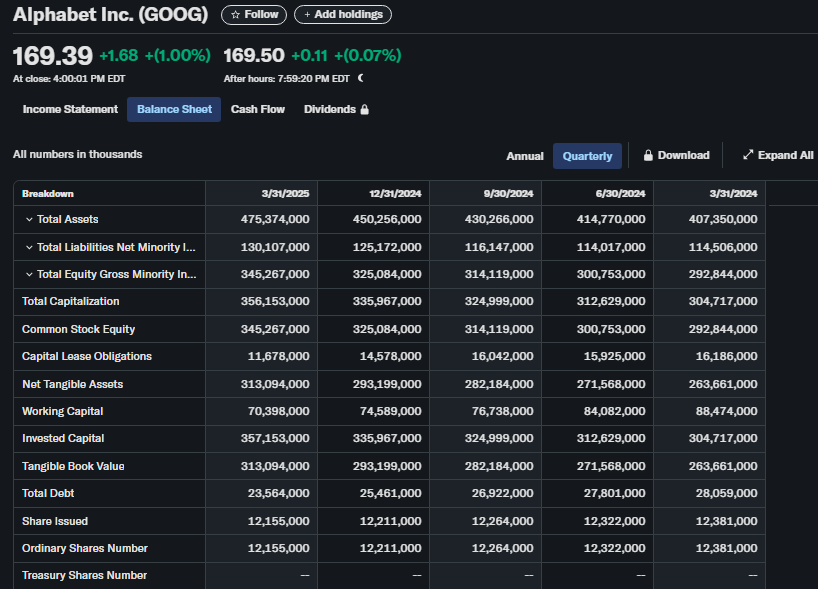
Task: Click Working Capital value 70,398,000
Action: tap(278, 412)
